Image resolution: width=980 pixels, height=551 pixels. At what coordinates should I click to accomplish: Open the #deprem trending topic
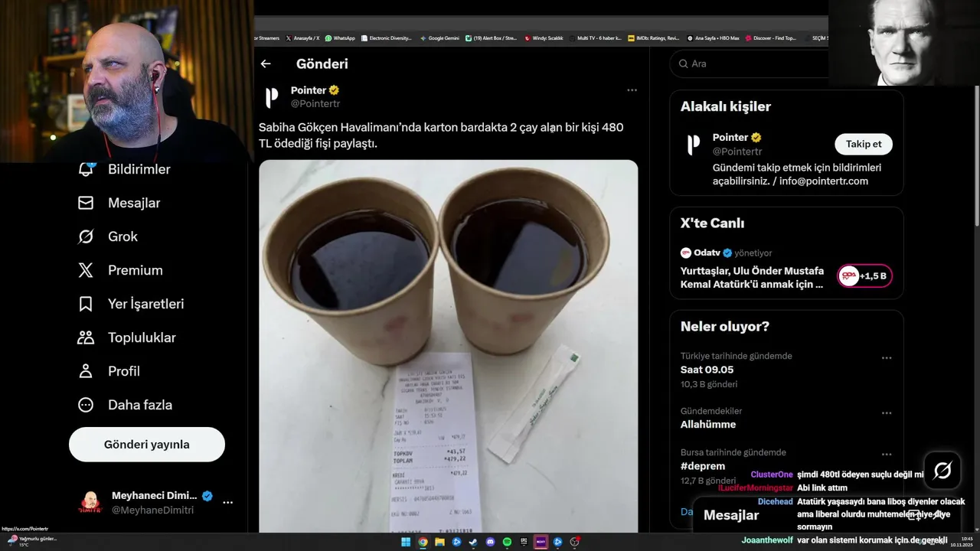coord(703,466)
